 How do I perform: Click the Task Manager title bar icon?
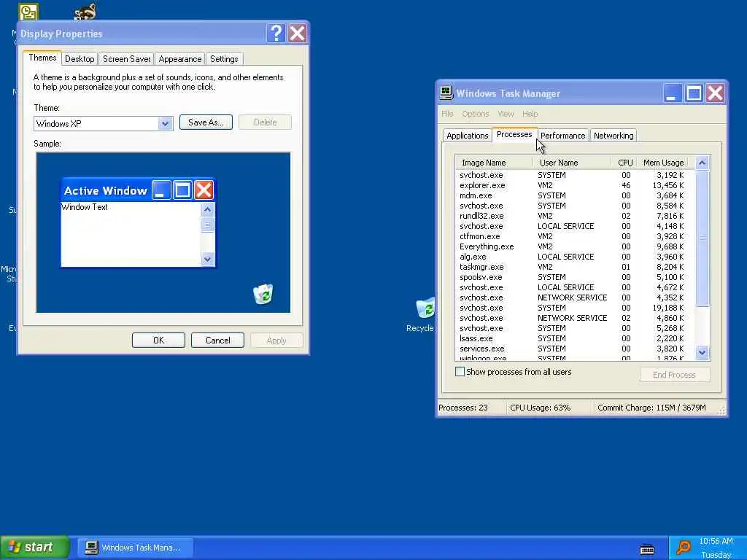click(446, 93)
